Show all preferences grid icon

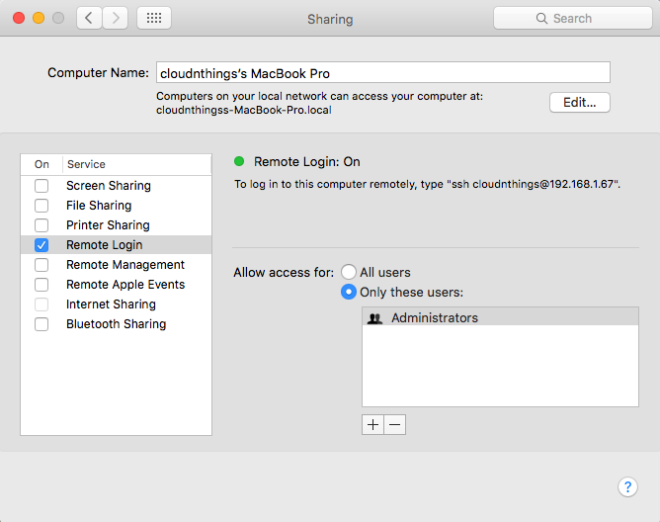tap(153, 18)
